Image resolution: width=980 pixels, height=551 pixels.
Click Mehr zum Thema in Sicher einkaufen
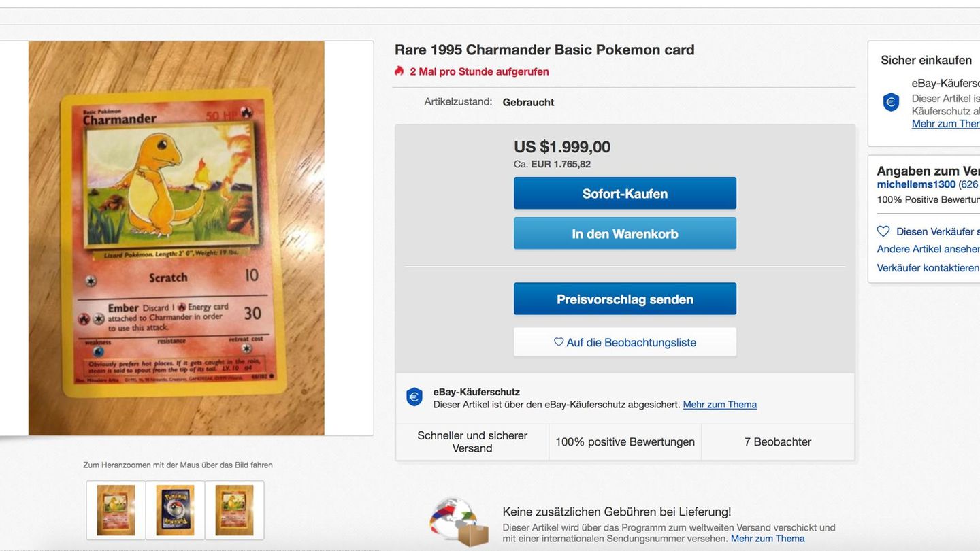pos(945,124)
